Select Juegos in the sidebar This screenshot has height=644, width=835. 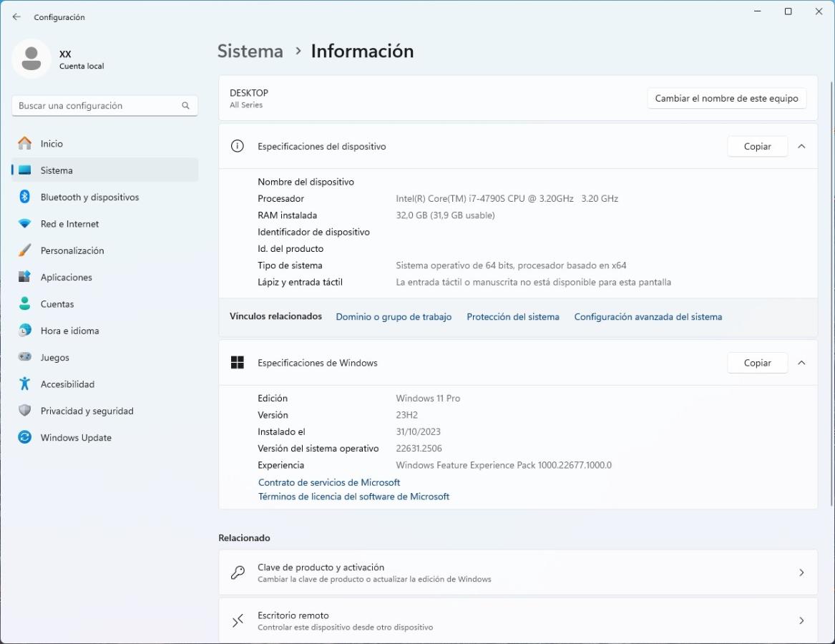point(55,357)
